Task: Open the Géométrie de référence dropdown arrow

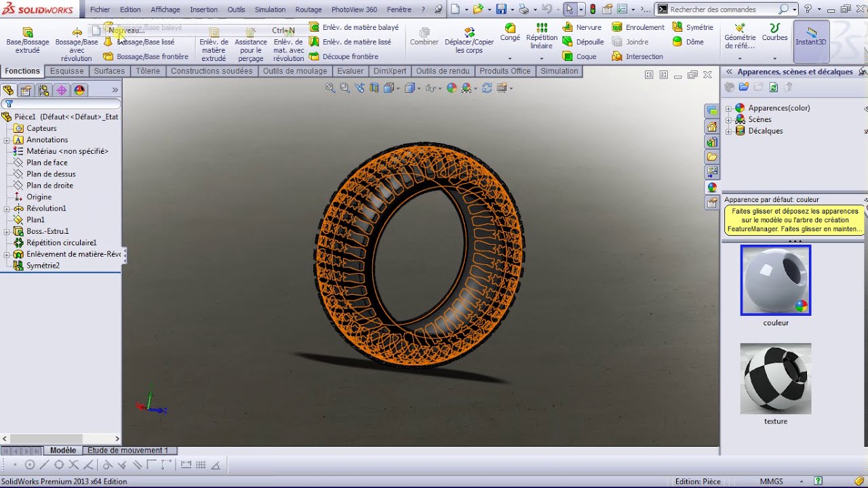Action: pyautogui.click(x=740, y=58)
